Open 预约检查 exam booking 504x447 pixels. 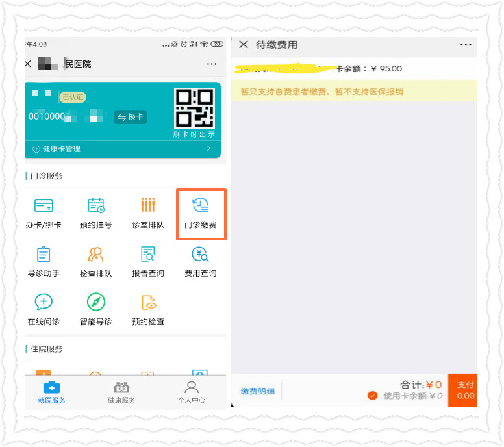click(148, 309)
